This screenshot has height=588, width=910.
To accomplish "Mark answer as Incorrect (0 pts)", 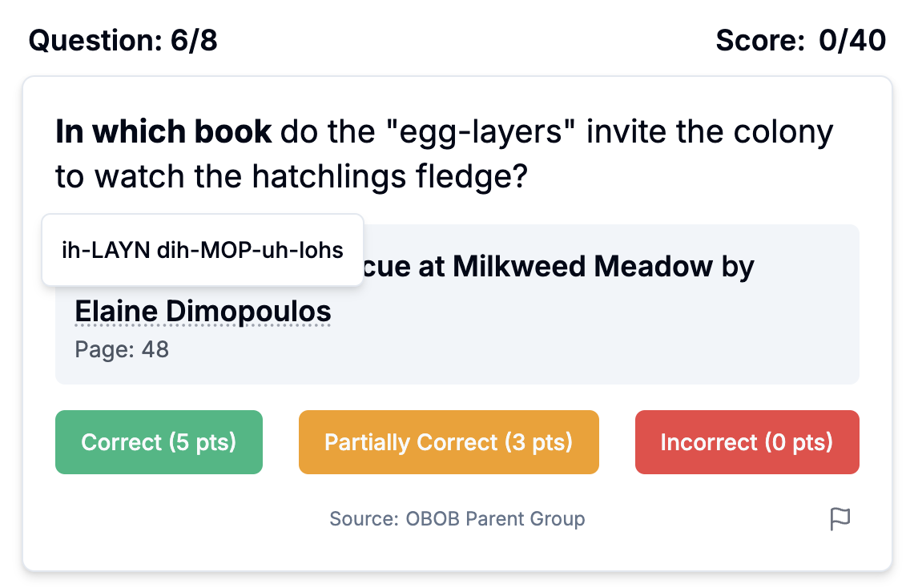I will click(747, 442).
